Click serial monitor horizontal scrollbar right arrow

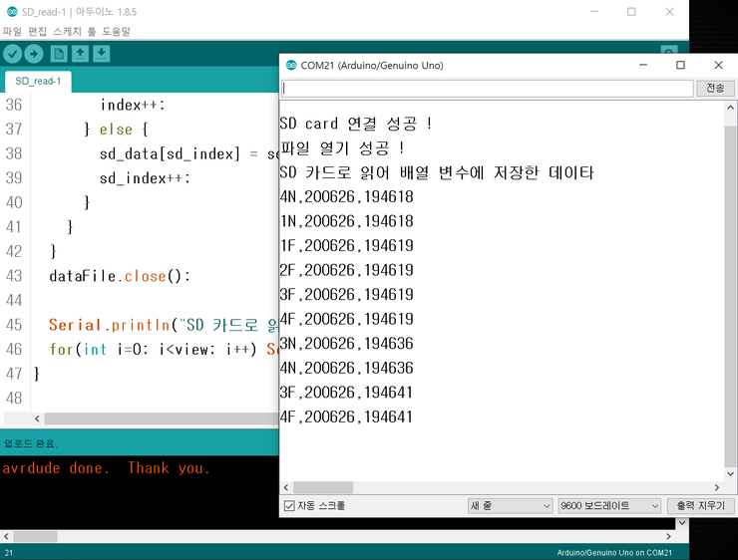[717, 487]
